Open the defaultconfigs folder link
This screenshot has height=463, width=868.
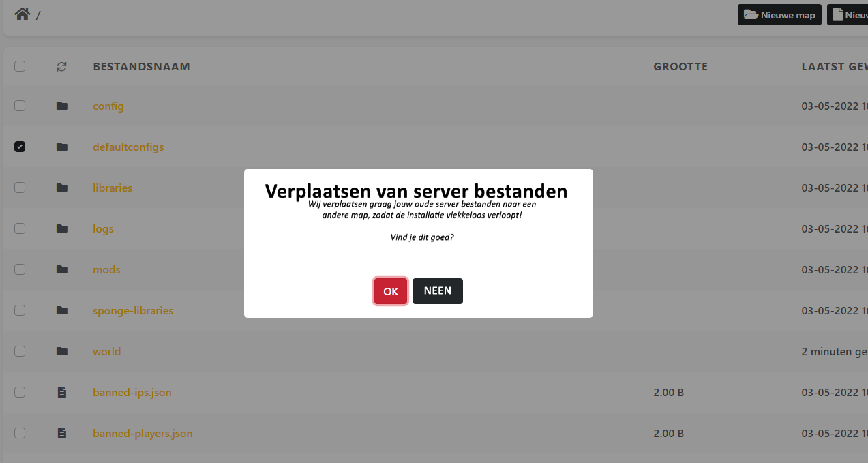pyautogui.click(x=128, y=147)
